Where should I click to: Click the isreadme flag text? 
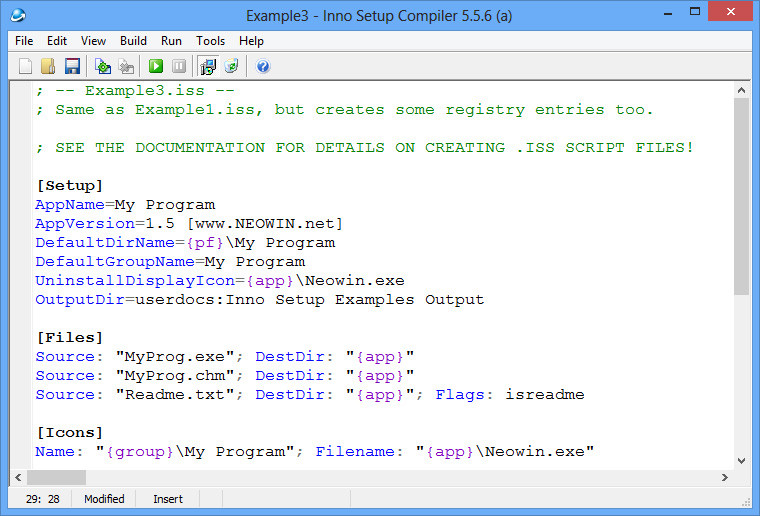(x=545, y=394)
